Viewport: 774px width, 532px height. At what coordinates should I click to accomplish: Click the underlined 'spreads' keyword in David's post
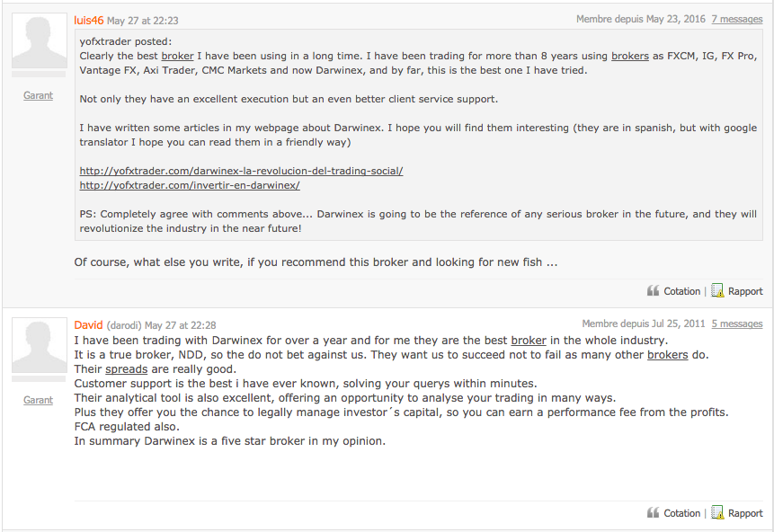coord(126,369)
